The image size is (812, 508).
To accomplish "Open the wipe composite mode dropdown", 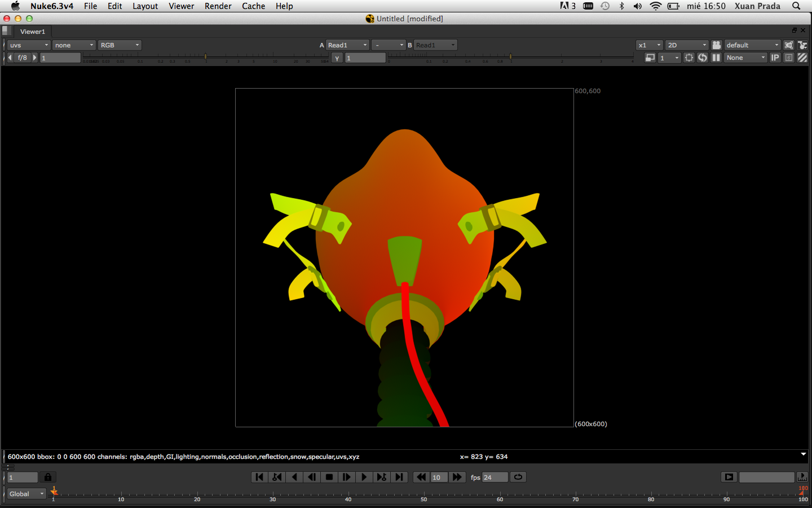I will tap(389, 45).
